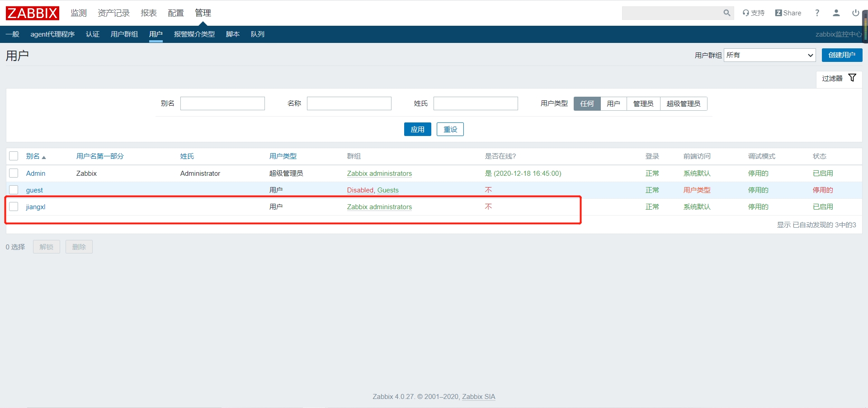Go to the 报警媒介类型 submenu tab
This screenshot has height=408, width=868.
click(194, 34)
